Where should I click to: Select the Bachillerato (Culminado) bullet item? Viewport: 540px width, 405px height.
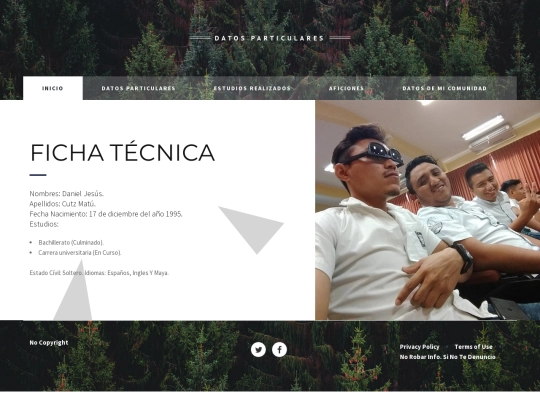tap(71, 242)
